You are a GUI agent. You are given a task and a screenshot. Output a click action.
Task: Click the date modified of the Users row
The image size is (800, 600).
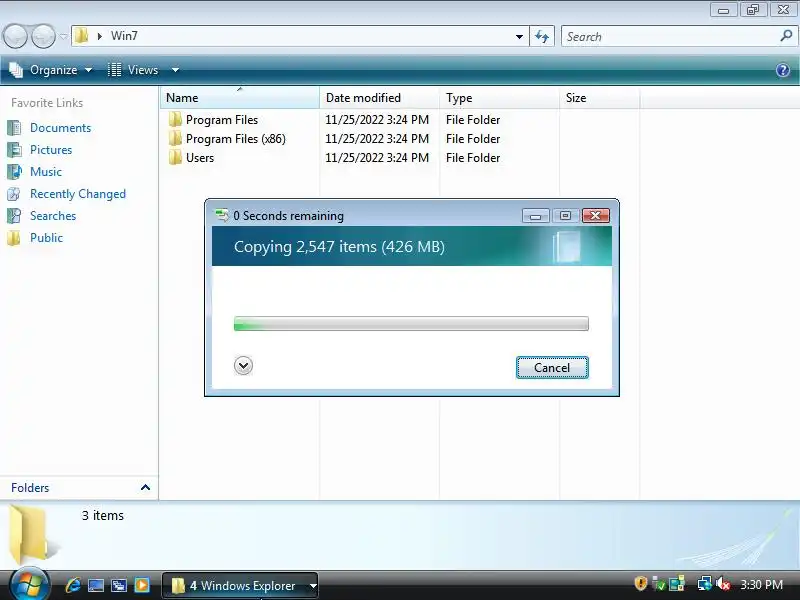coord(377,158)
